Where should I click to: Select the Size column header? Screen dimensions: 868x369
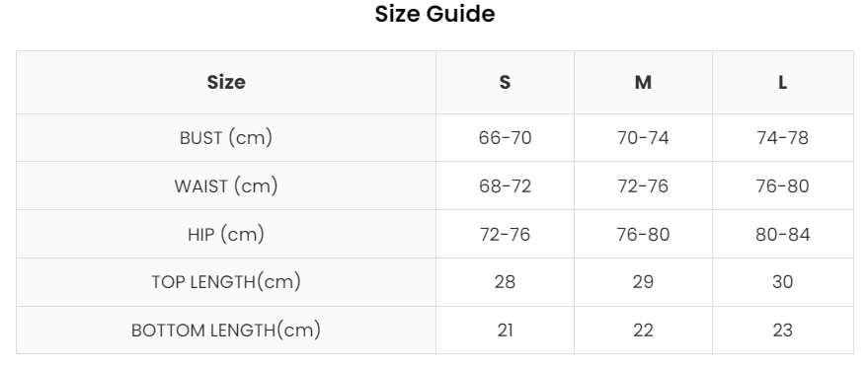(x=226, y=83)
